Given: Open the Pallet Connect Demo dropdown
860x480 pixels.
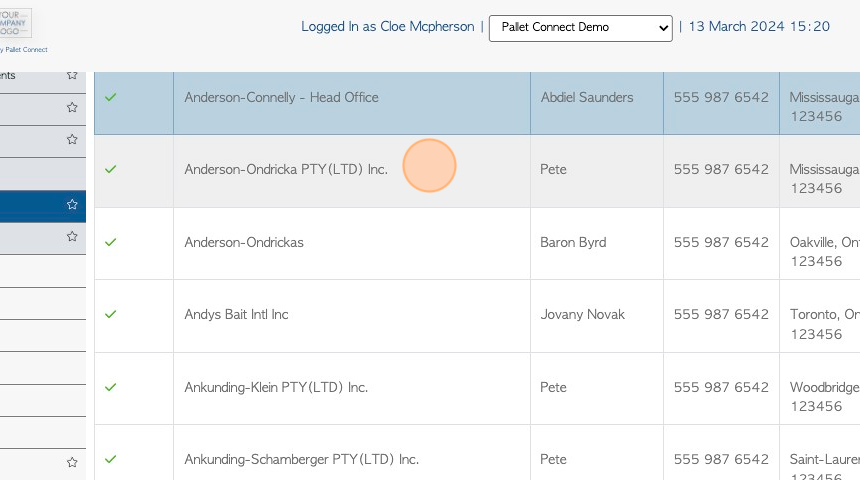Looking at the screenshot, I should tap(580, 28).
